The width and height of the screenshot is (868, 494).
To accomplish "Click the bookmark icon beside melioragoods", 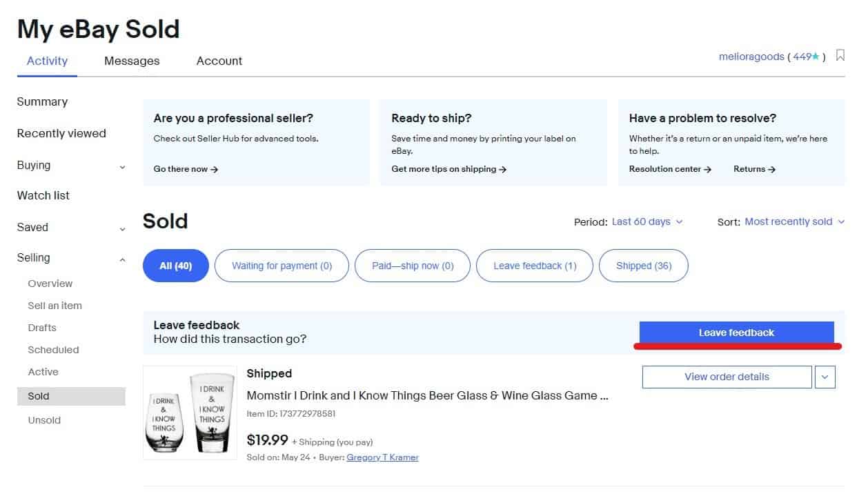I will 840,56.
